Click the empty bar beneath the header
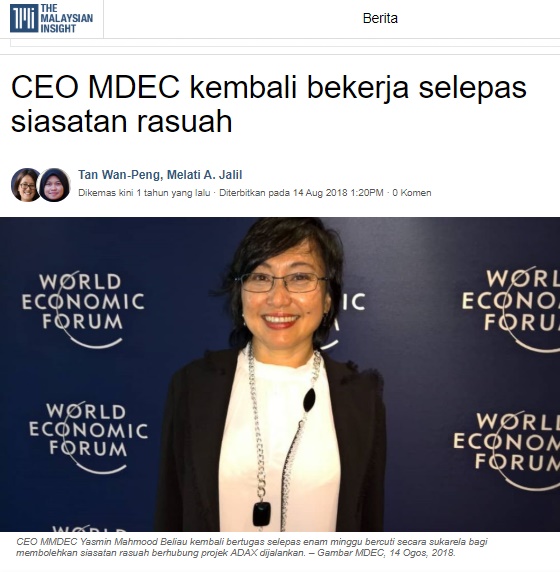Screen dimensions: 560x572 pos(285,43)
